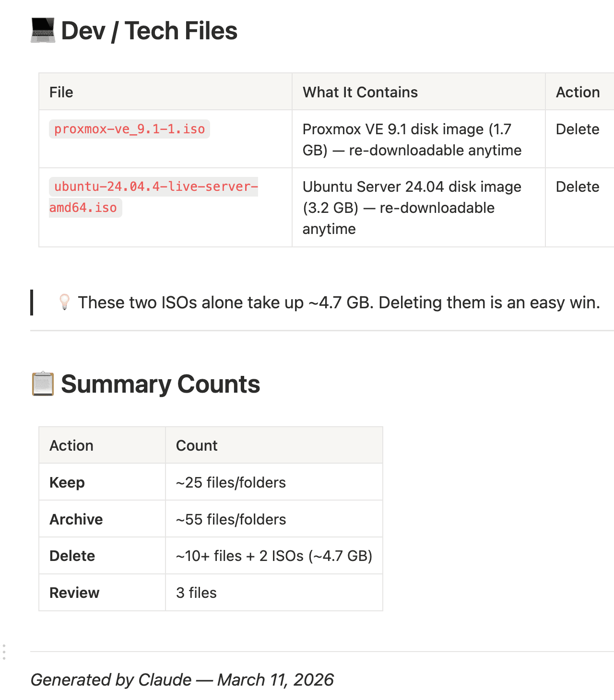The height and width of the screenshot is (700, 614).
Task: Click the File column header cell
Action: (165, 92)
